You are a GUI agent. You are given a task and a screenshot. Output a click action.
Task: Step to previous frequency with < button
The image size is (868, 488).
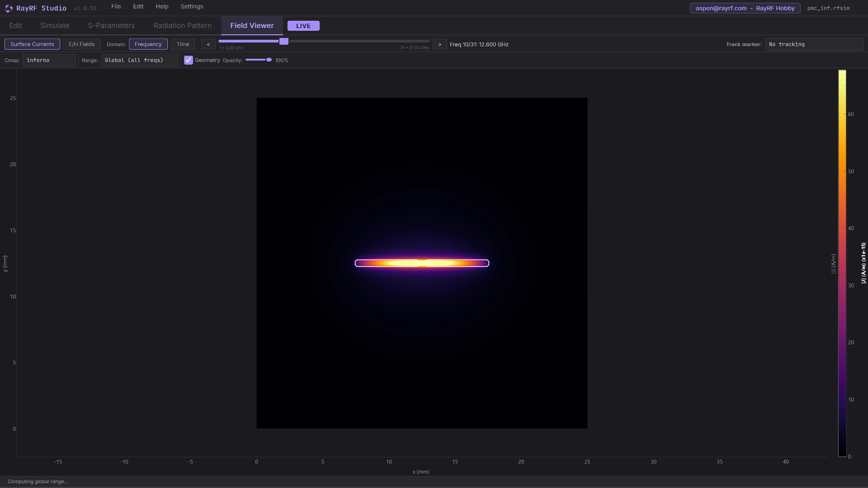coord(208,44)
